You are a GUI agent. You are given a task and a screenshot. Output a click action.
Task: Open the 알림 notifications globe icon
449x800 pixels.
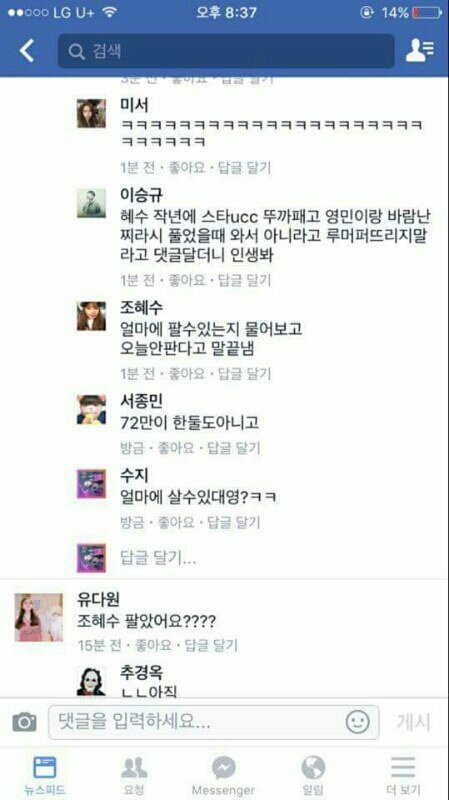click(x=313, y=767)
